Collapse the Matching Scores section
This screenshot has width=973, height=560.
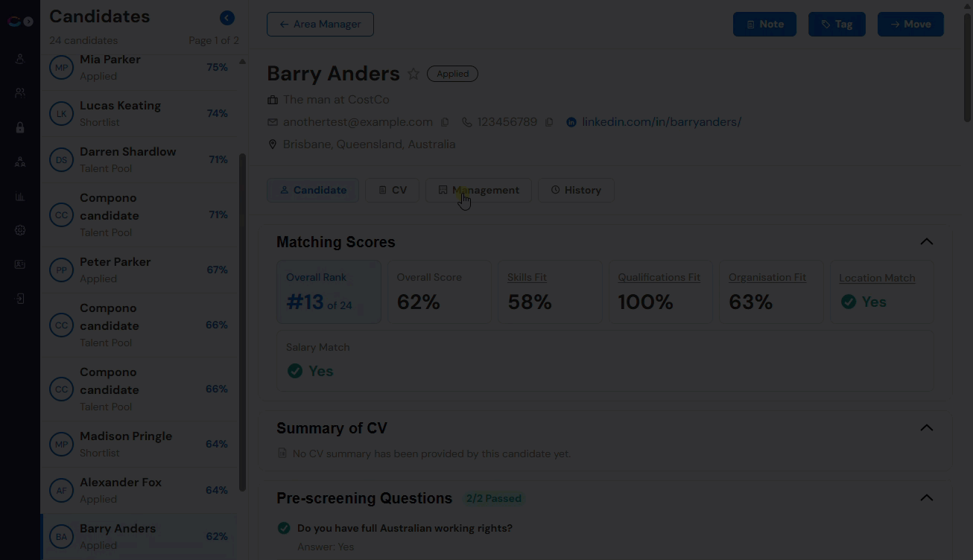point(927,241)
